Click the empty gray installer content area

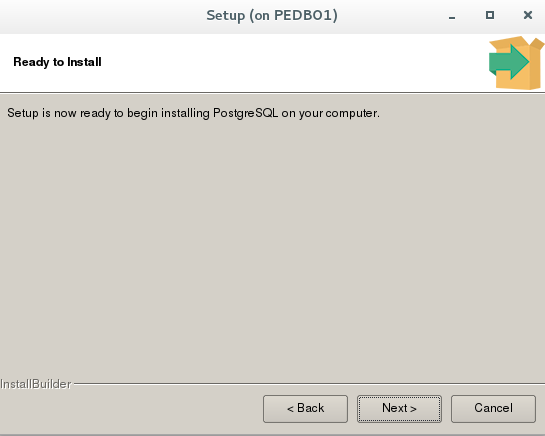click(272, 243)
